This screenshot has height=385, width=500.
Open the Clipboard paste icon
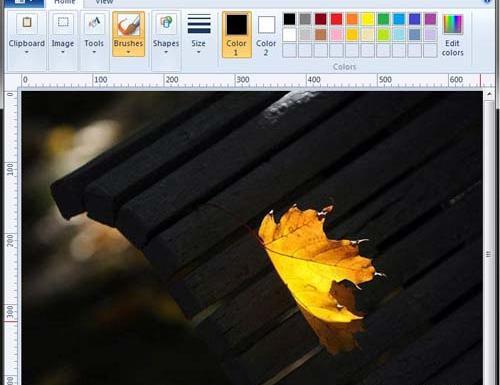click(27, 23)
